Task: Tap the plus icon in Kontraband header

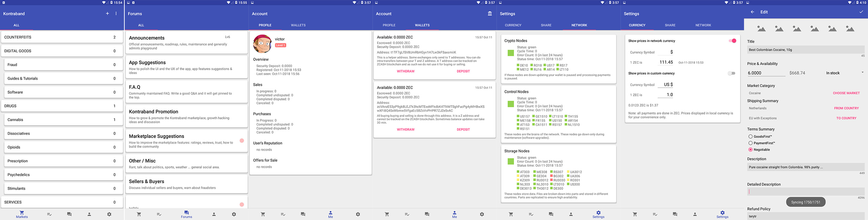Action: [x=107, y=13]
